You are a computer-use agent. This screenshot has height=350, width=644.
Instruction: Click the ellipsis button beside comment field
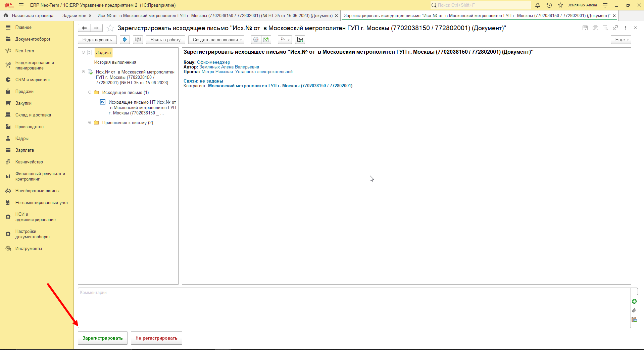click(x=634, y=292)
